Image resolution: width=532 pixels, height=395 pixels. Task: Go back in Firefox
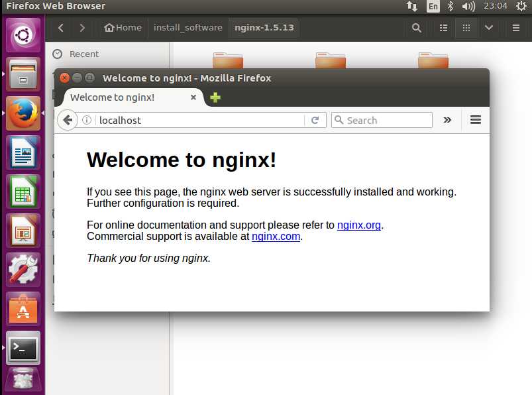coord(68,120)
